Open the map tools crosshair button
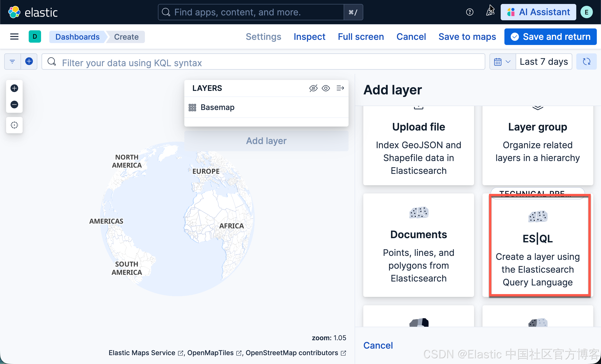 click(x=14, y=125)
